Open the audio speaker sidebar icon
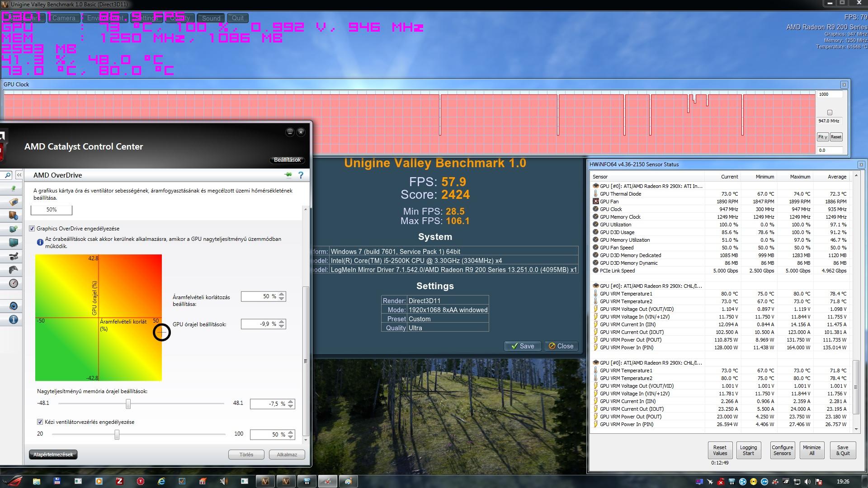This screenshot has height=488, width=868. [14, 306]
